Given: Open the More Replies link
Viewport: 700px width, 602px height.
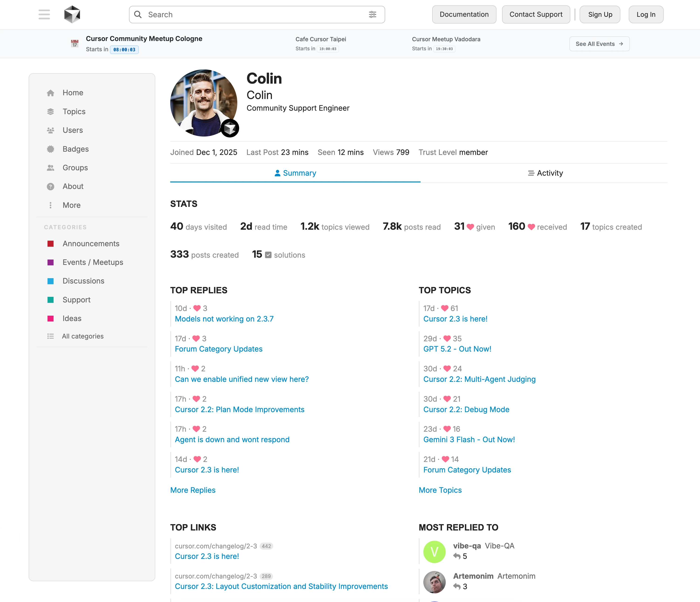Looking at the screenshot, I should (x=193, y=490).
